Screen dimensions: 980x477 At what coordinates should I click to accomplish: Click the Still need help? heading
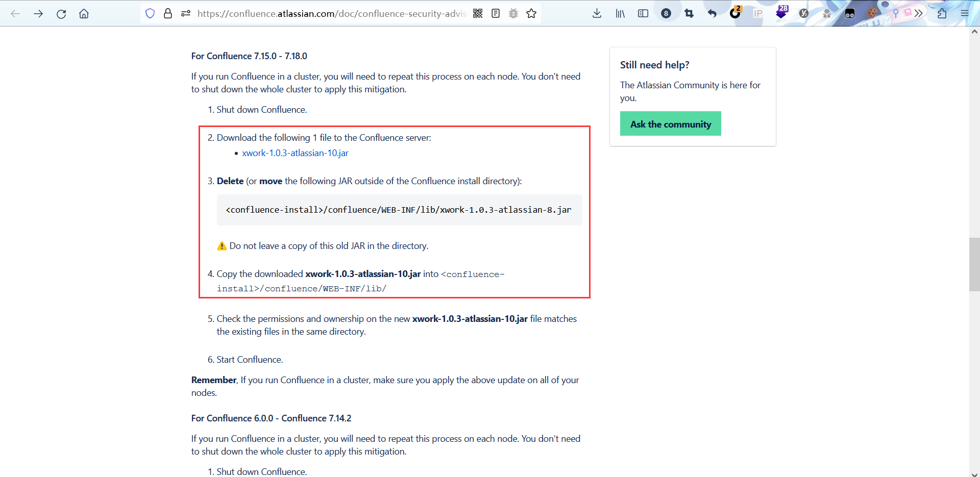point(655,65)
